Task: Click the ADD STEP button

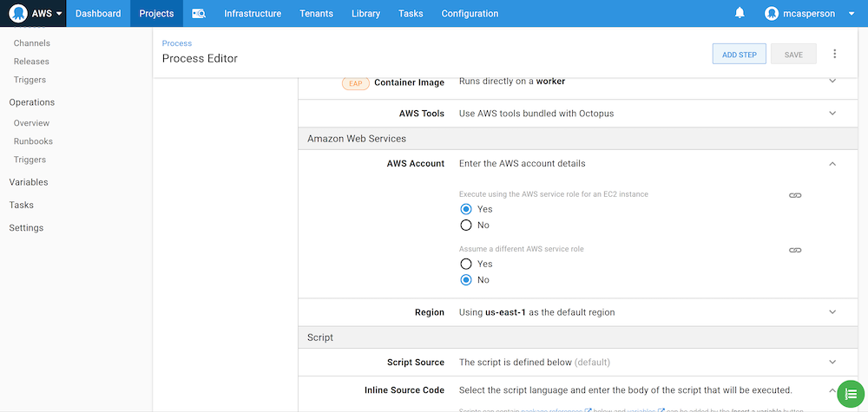Action: click(x=739, y=54)
